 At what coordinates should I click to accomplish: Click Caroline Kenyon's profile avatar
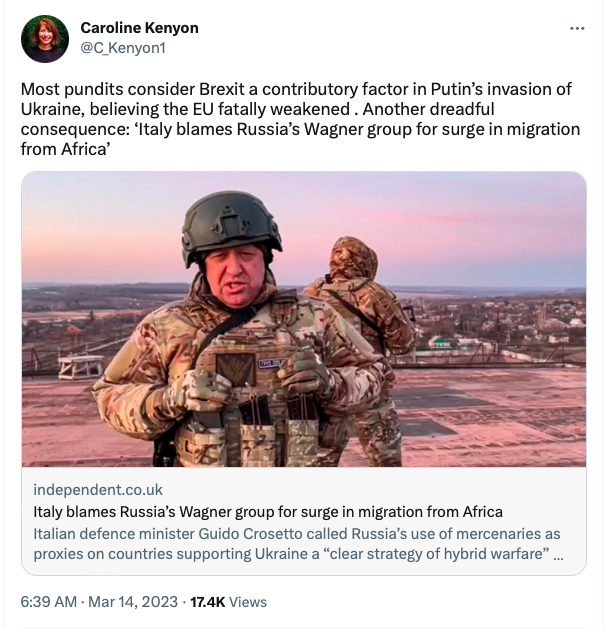click(45, 39)
